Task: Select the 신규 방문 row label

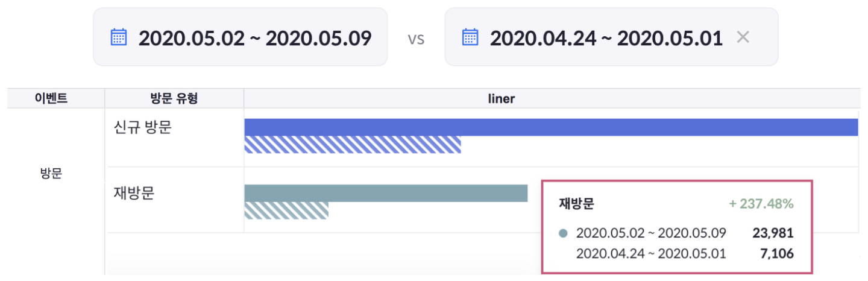Action: [x=142, y=128]
